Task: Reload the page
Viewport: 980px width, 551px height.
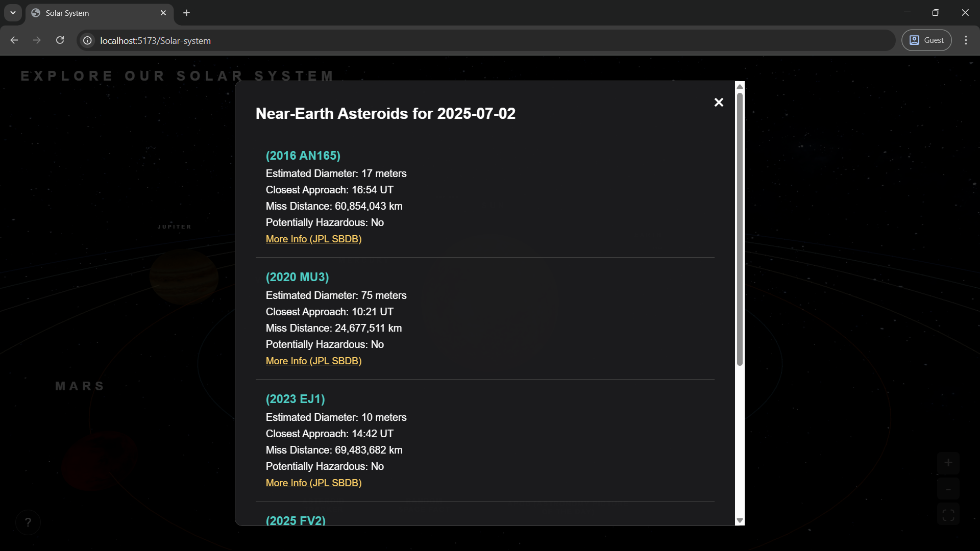Action: tap(60, 40)
